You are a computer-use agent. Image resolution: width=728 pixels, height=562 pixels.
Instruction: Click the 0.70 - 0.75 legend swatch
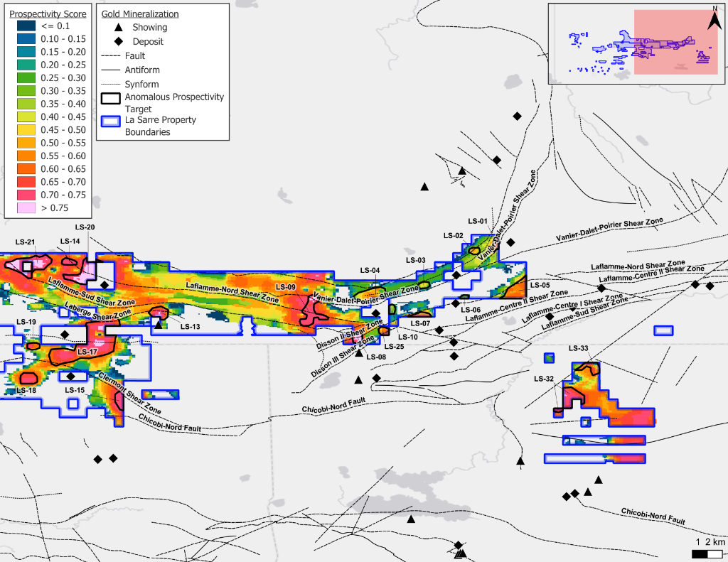26,195
